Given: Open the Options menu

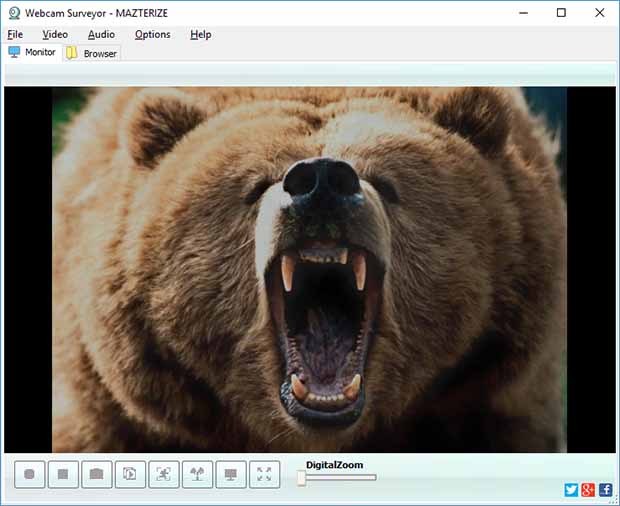Looking at the screenshot, I should 153,34.
